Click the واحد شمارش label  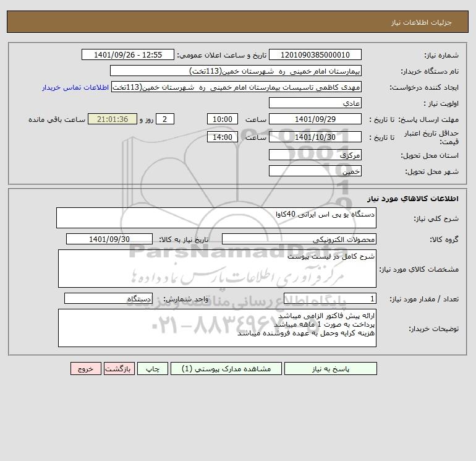(x=186, y=299)
